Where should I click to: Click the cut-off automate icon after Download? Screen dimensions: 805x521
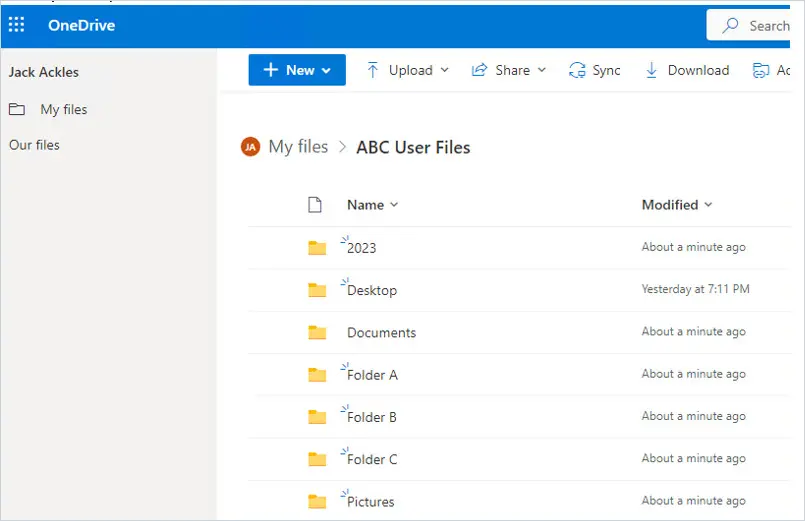[x=761, y=70]
